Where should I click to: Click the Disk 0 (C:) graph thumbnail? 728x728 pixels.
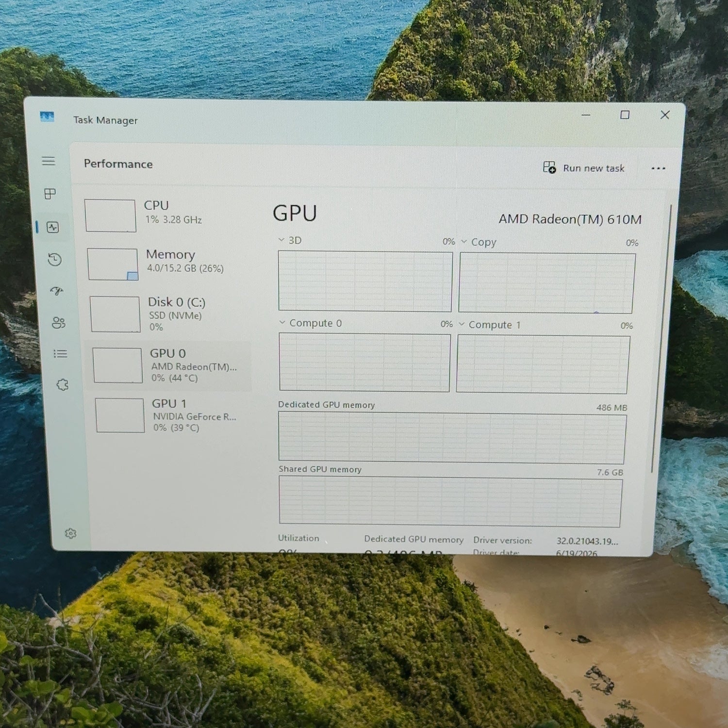pos(116,314)
